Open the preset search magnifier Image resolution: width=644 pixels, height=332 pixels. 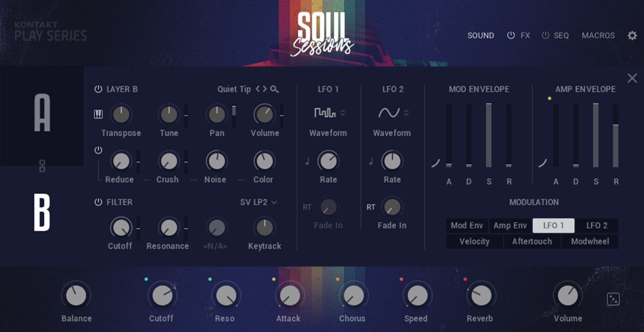click(x=275, y=89)
